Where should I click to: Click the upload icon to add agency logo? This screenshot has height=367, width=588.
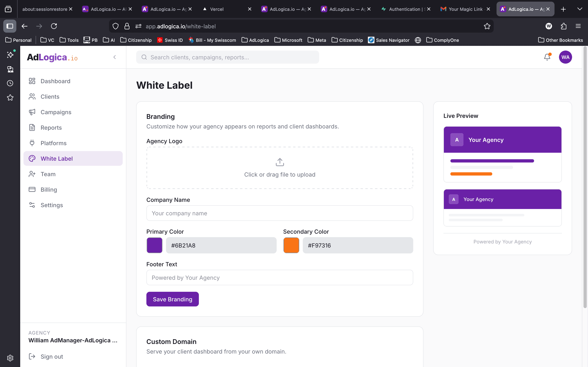coord(280,162)
